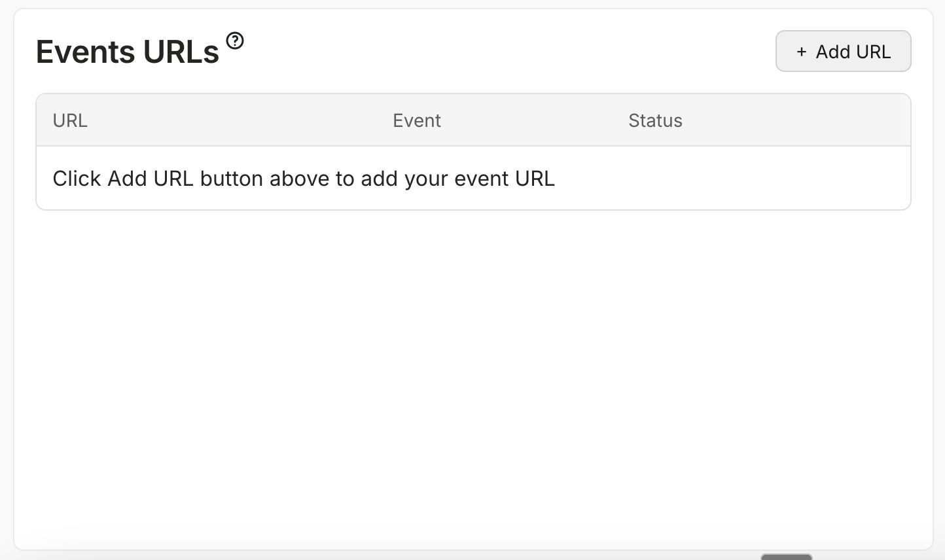Click the empty-state message in the table

click(x=304, y=179)
